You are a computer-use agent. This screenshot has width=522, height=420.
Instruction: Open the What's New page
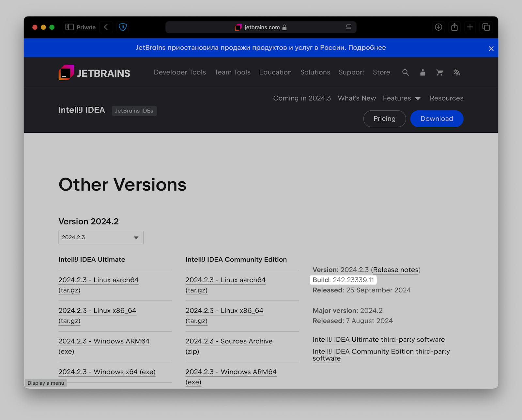point(357,98)
